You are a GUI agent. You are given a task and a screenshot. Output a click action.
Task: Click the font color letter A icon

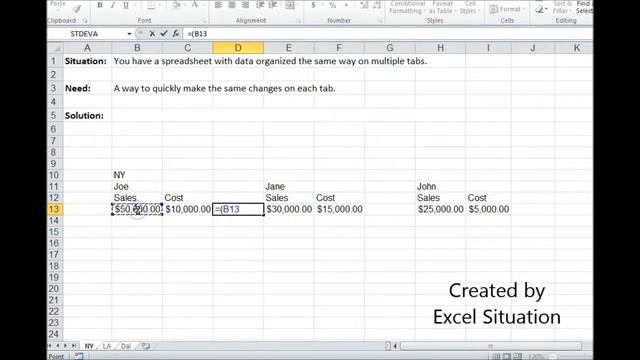tap(195, 5)
